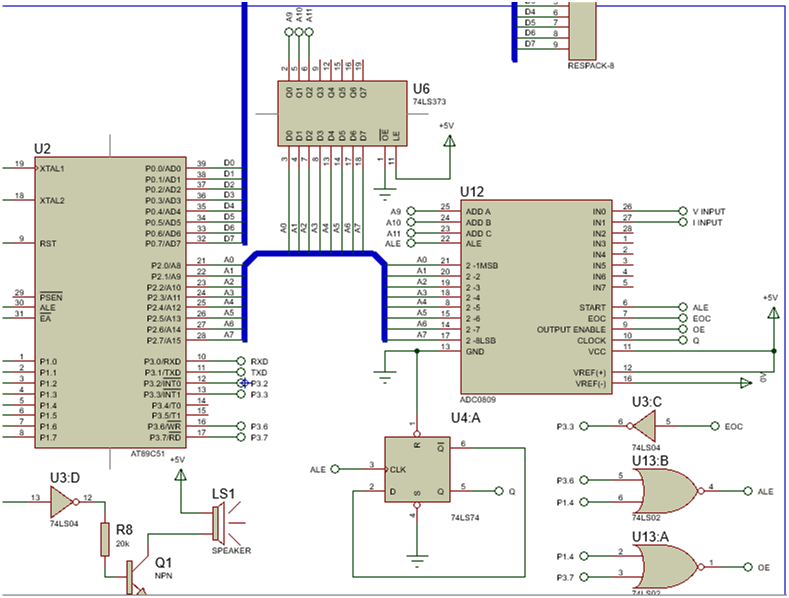Viewport: 789px width, 598px height.
Task: Click the A10 terminal at ADC0809 ADD B
Action: coord(411,222)
